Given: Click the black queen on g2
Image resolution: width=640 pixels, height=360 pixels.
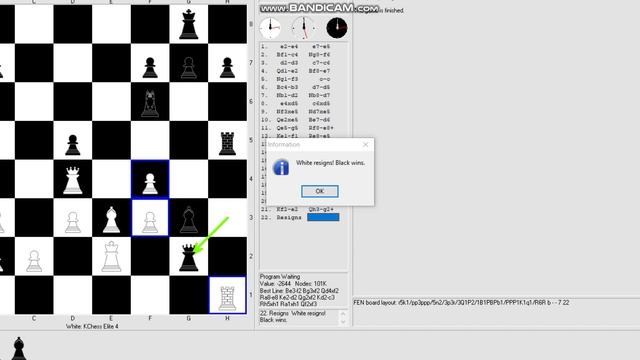Looking at the screenshot, I should (x=189, y=257).
